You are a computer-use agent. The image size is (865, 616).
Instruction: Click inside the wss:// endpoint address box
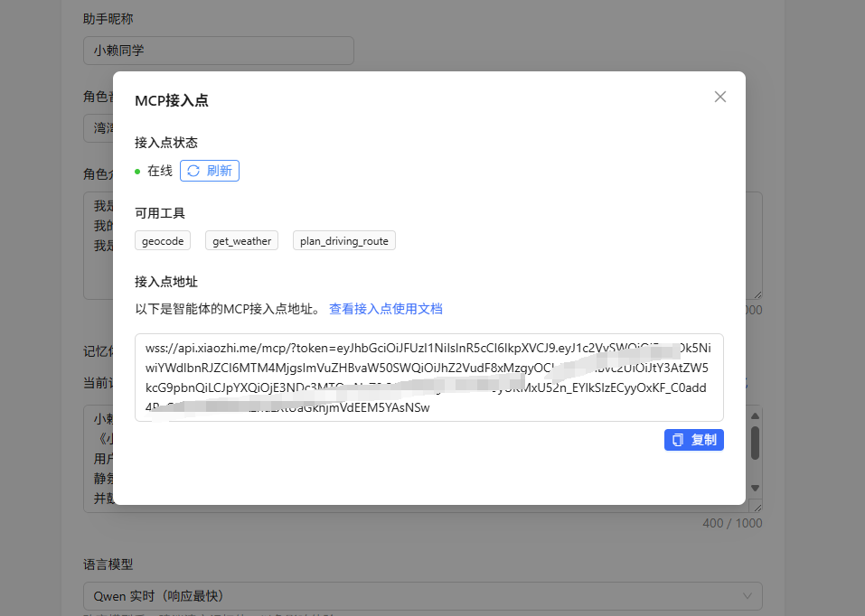[x=428, y=377]
